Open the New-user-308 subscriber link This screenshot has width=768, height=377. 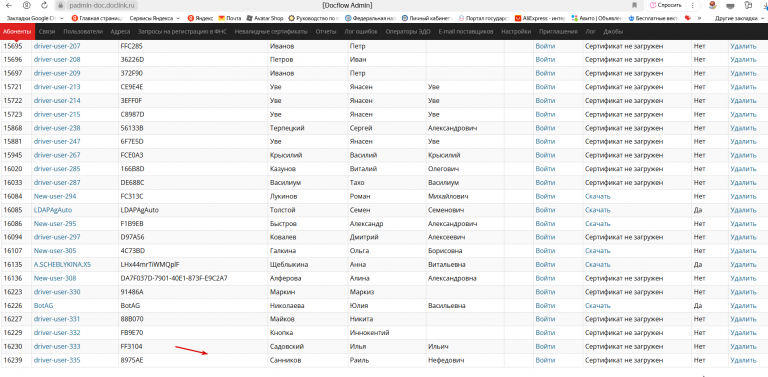[55, 278]
